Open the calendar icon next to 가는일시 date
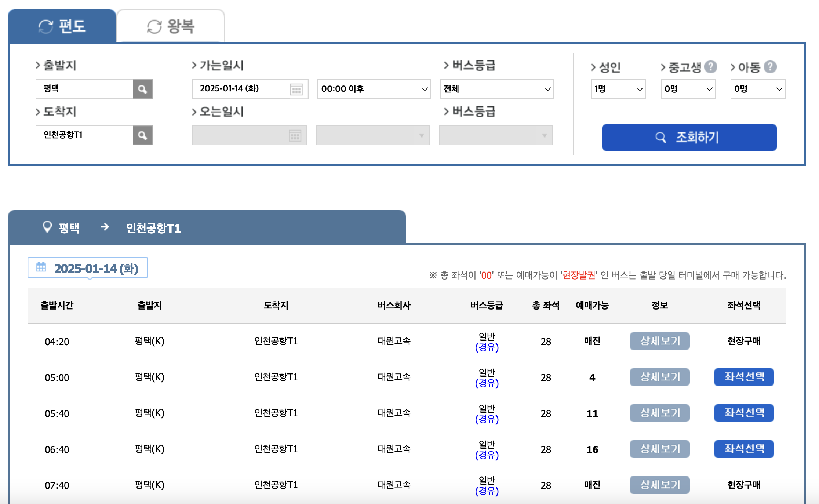This screenshot has width=819, height=504. 296,89
